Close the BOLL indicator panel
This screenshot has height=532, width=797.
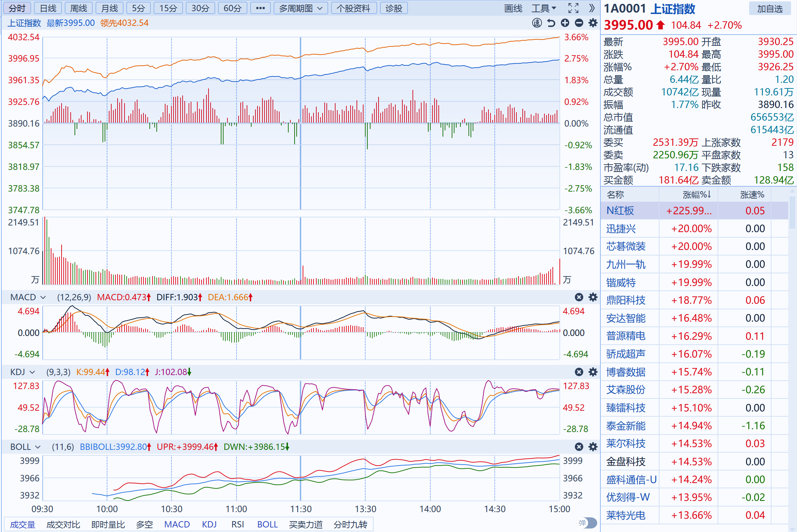coord(579,447)
